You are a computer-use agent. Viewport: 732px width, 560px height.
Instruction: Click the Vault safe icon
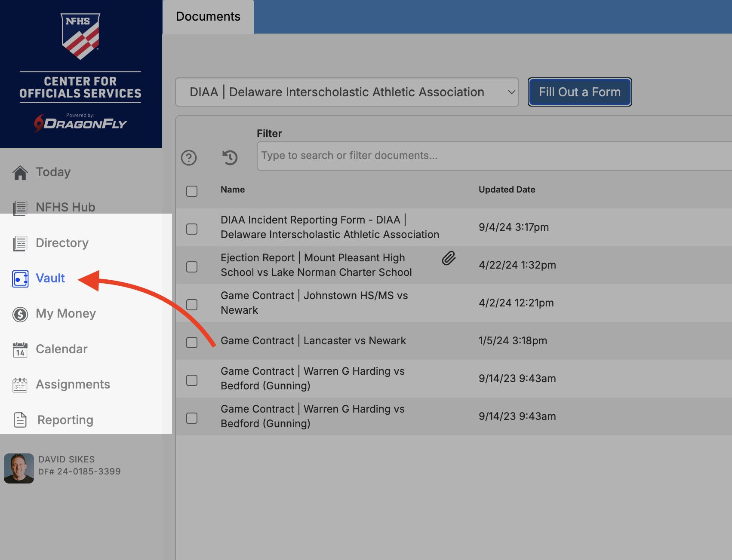20,279
